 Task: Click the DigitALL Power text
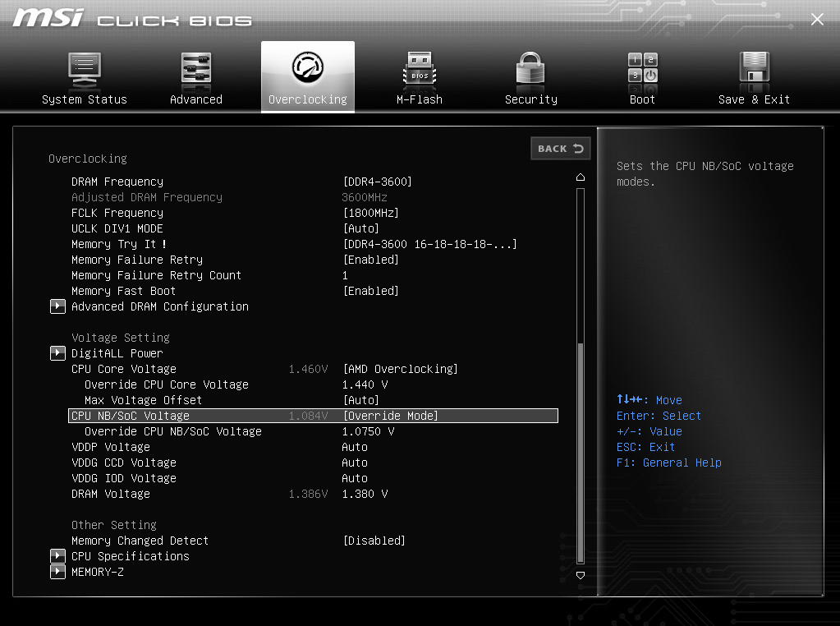117,354
